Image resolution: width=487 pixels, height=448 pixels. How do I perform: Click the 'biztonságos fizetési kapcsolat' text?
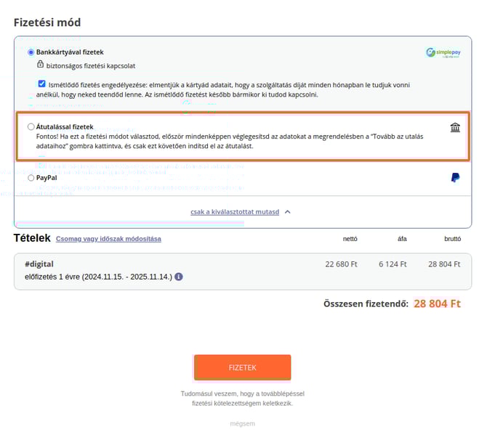click(92, 65)
